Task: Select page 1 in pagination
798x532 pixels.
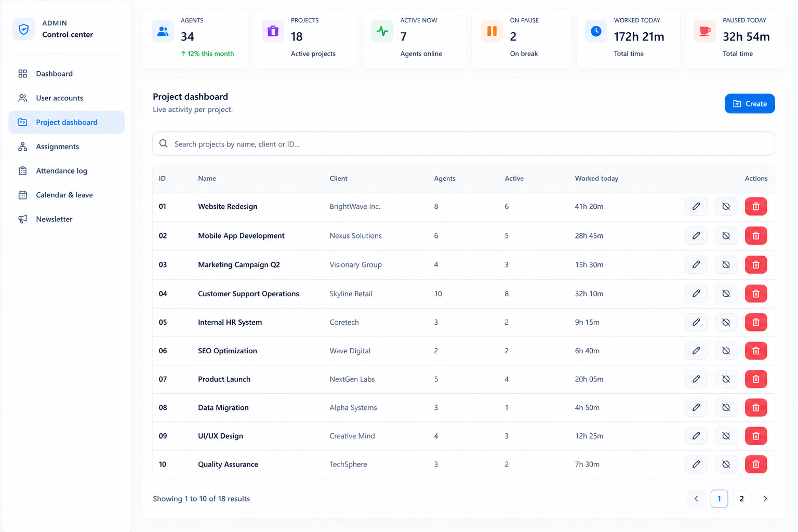Action: (x=719, y=499)
